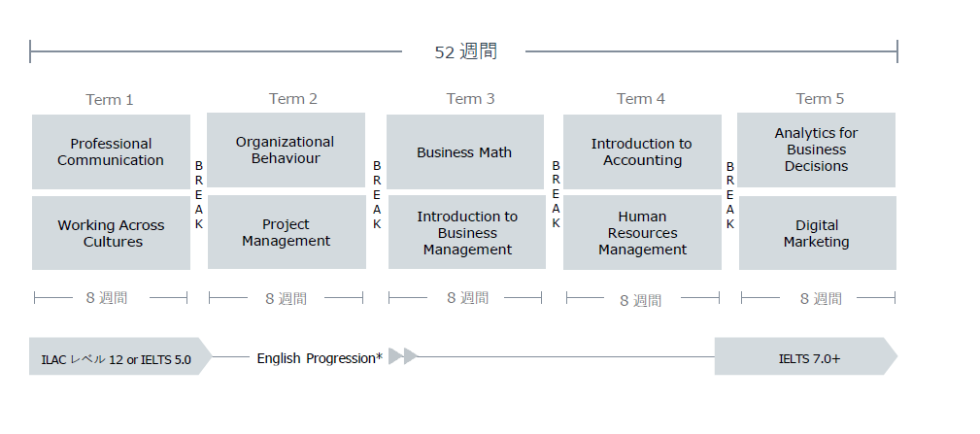
Task: Click the ILAC レベル 12 or IELTS 5.0 arrow
Action: click(x=120, y=356)
